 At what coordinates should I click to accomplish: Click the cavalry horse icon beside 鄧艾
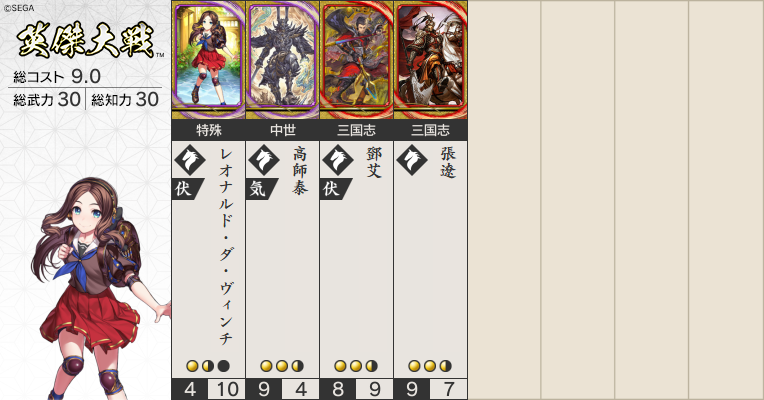point(338,159)
